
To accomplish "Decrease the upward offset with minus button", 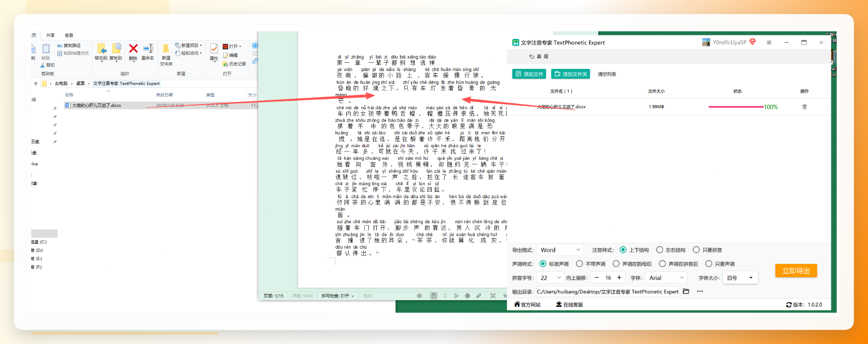I will click(596, 278).
